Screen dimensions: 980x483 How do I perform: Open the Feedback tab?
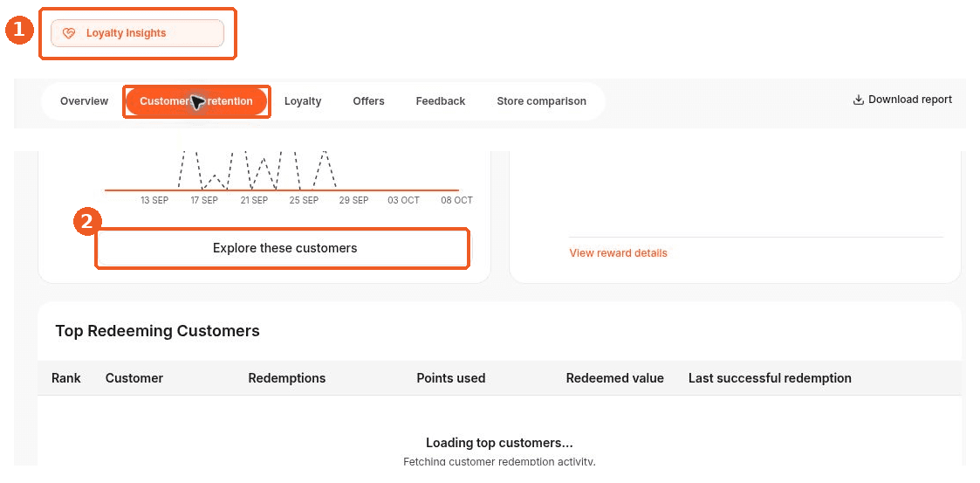click(x=441, y=101)
